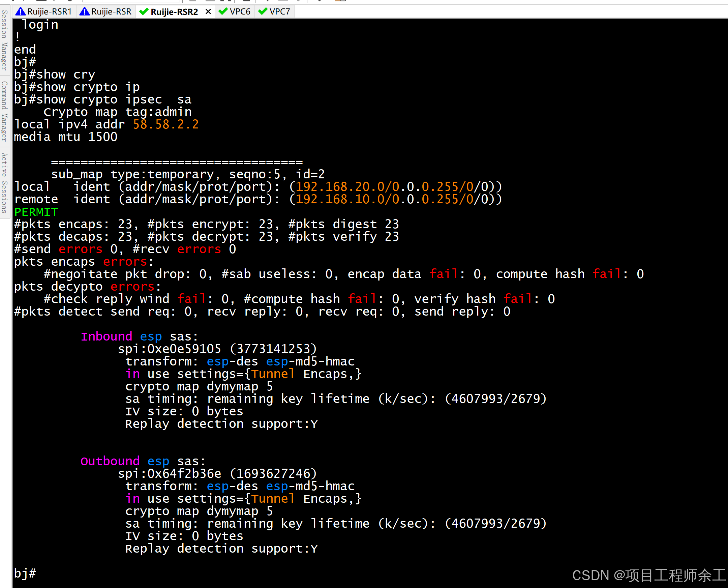Expand the Session Manager side panel
This screenshot has height=588, width=728.
4,40
